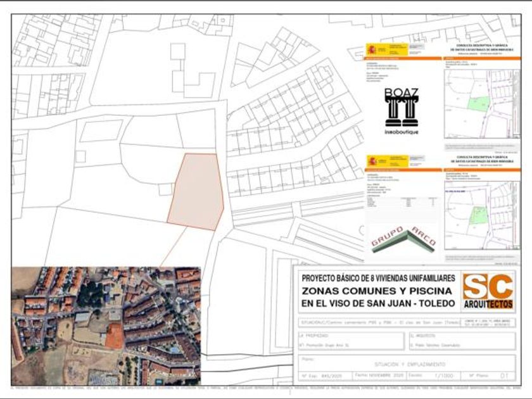Click the Spanish government emblem on upper cadastral sheet
532x399 pixels.
click(x=372, y=50)
